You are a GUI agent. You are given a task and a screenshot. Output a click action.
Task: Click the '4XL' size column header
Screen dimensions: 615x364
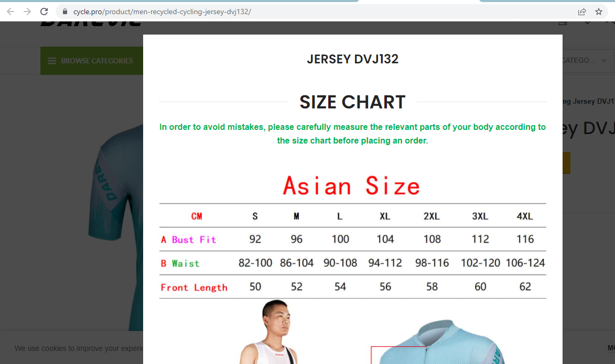click(525, 216)
